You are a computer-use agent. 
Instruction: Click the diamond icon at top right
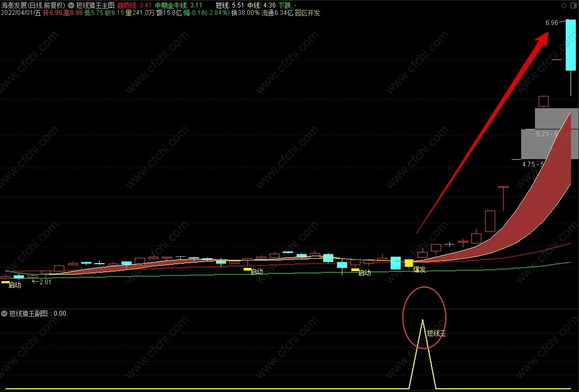pos(564,5)
